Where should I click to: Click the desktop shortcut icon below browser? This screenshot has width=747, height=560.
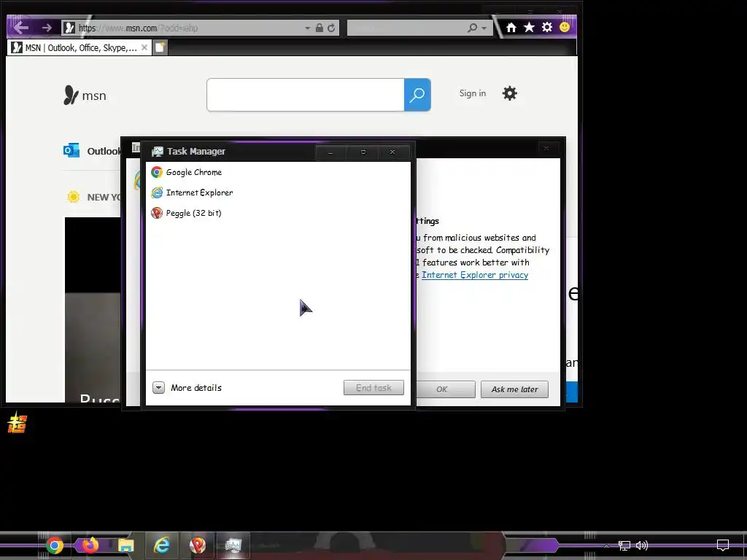(x=18, y=422)
